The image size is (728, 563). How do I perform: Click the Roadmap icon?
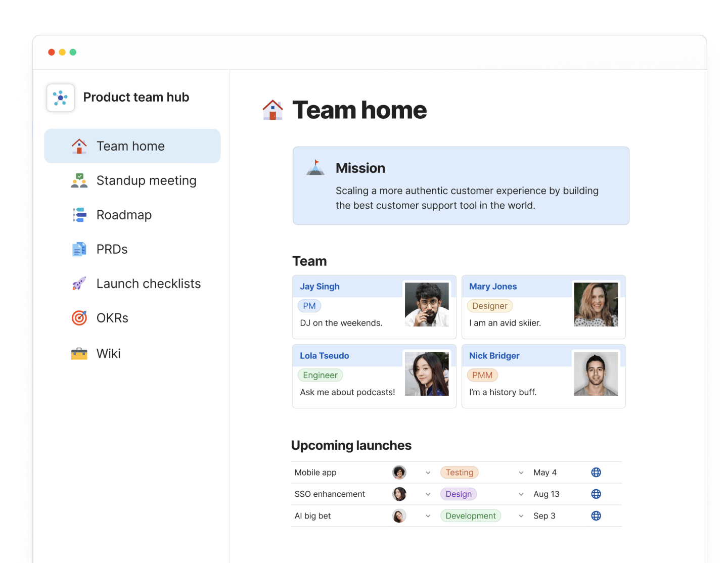coord(79,215)
